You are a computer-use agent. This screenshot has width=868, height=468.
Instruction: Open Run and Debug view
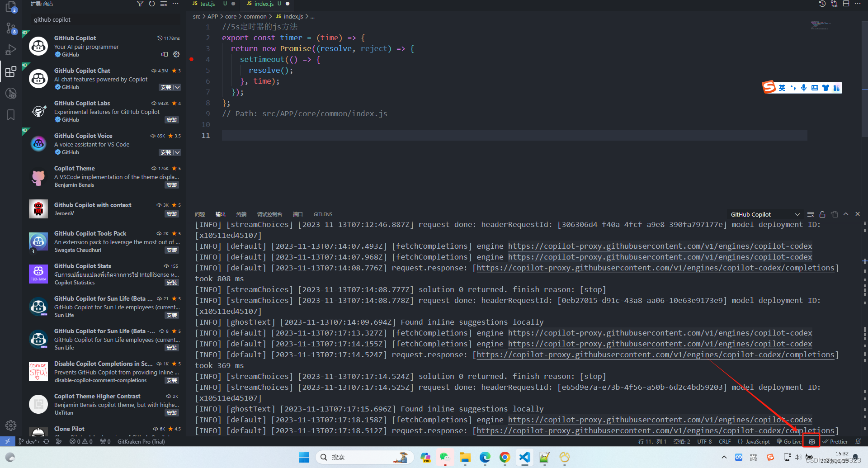11,50
